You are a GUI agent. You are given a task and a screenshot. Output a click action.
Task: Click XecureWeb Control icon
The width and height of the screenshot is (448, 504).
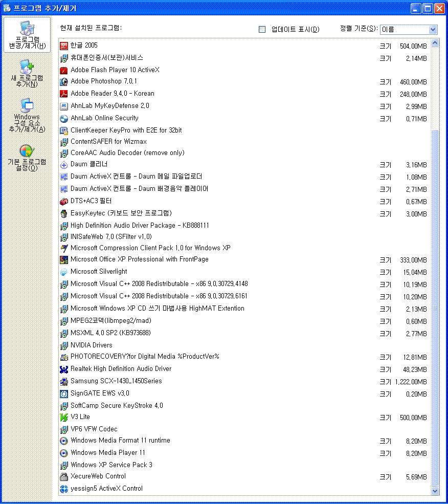[x=64, y=476]
